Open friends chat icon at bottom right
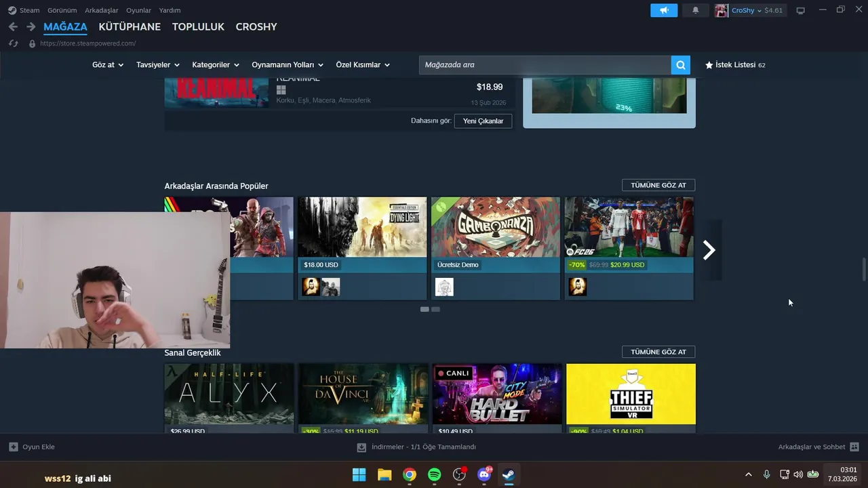The height and width of the screenshot is (488, 868). click(x=854, y=447)
